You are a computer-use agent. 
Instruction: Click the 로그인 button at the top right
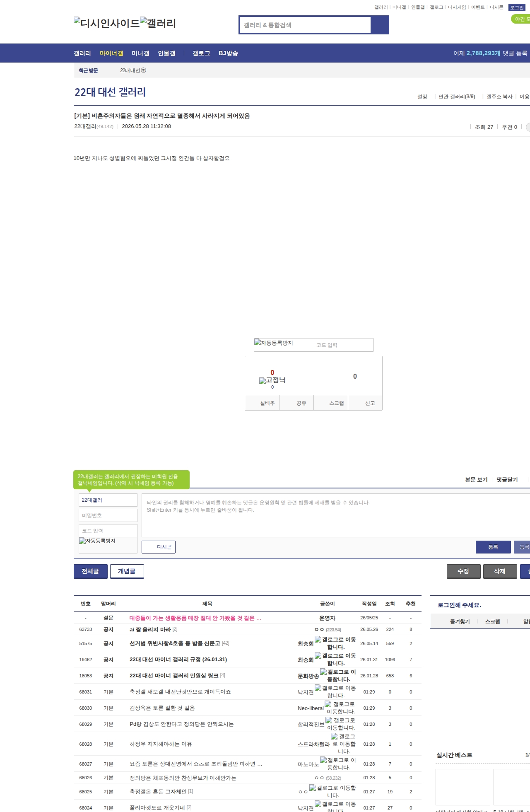[517, 7]
